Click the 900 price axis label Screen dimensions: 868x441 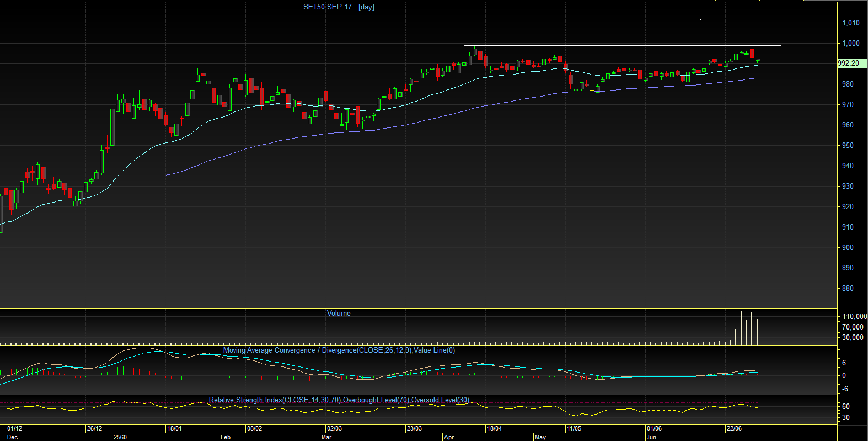(x=848, y=247)
